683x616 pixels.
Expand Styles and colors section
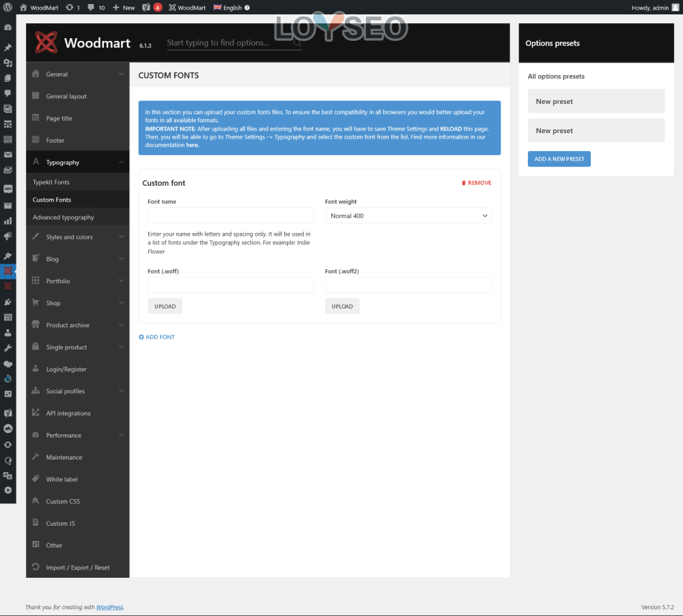click(78, 237)
